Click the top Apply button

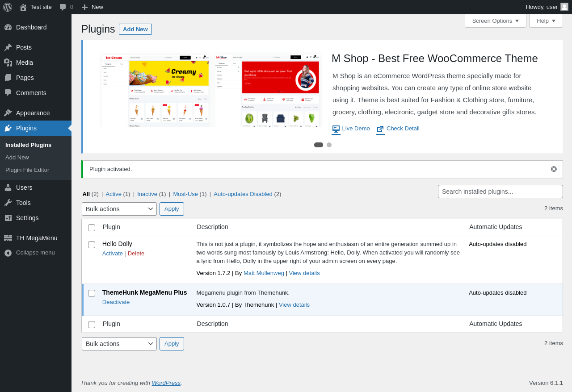point(172,209)
